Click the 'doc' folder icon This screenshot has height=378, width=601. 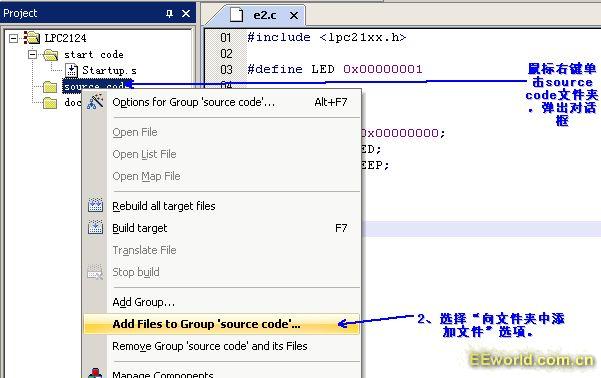[x=50, y=103]
